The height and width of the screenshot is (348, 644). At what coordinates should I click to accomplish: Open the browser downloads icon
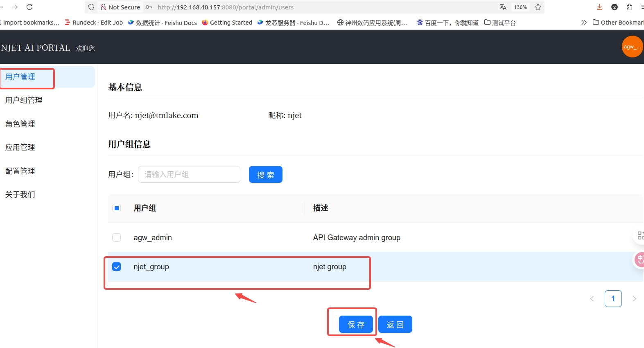(x=599, y=7)
